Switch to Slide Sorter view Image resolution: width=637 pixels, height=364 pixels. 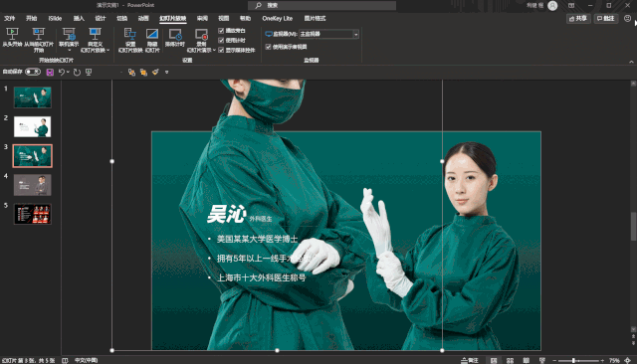[x=510, y=360]
